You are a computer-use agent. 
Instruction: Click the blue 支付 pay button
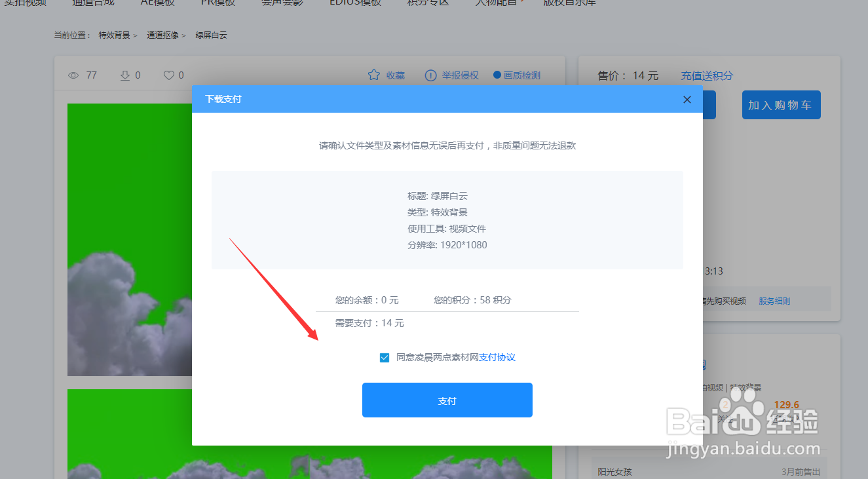(447, 400)
